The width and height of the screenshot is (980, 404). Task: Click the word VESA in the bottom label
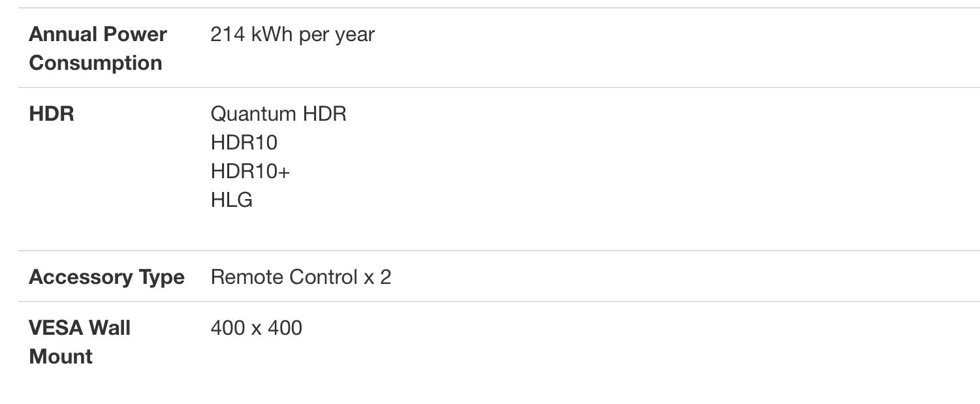click(x=55, y=328)
